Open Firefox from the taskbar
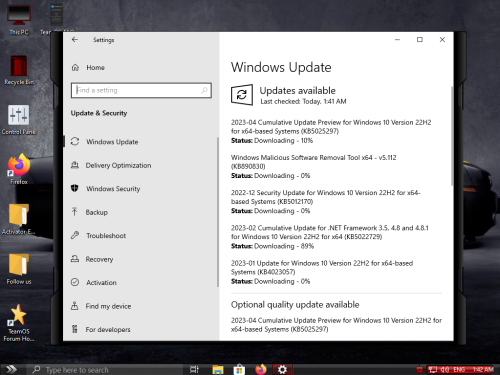 click(261, 369)
